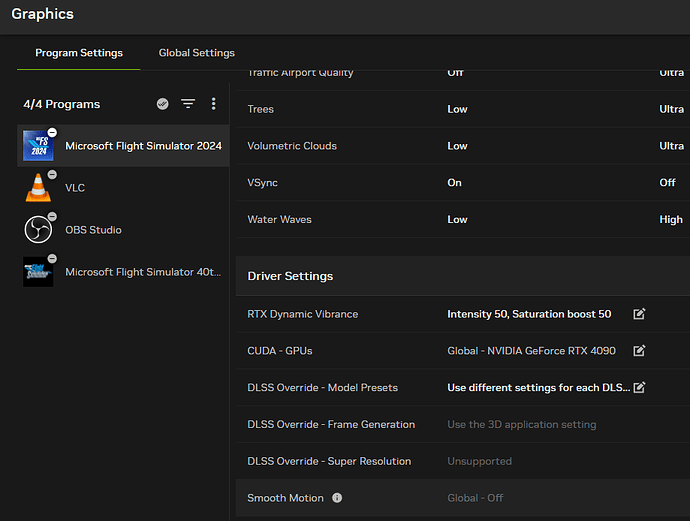Select VLC in the programs list
This screenshot has height=521, width=690.
[x=123, y=187]
